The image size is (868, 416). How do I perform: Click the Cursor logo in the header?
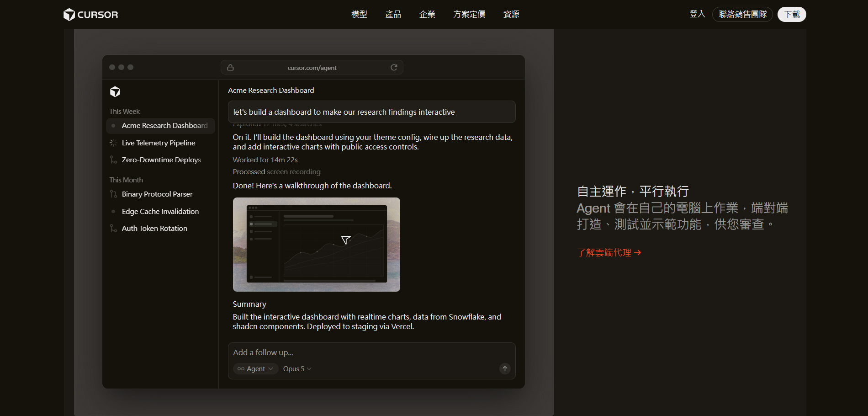pos(90,15)
